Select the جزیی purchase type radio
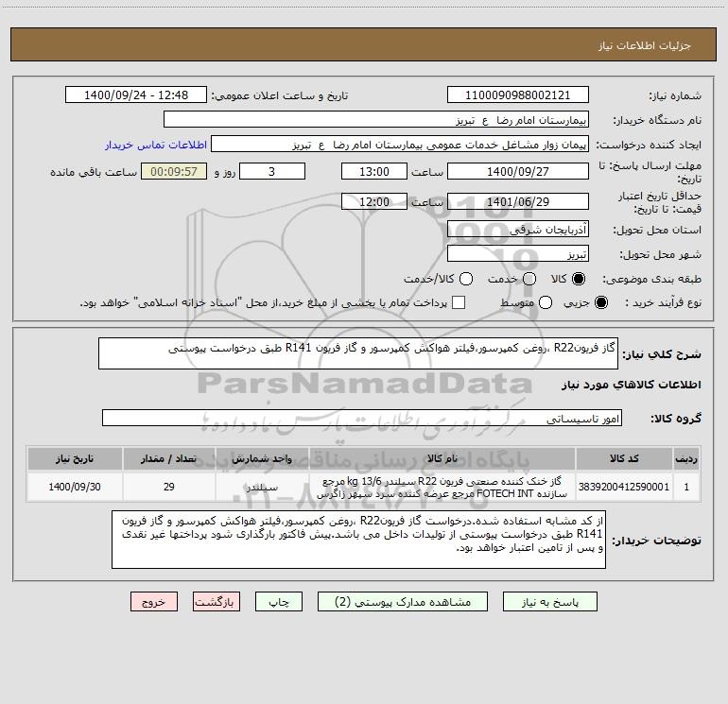Viewport: 728px width, 704px height. (600, 302)
